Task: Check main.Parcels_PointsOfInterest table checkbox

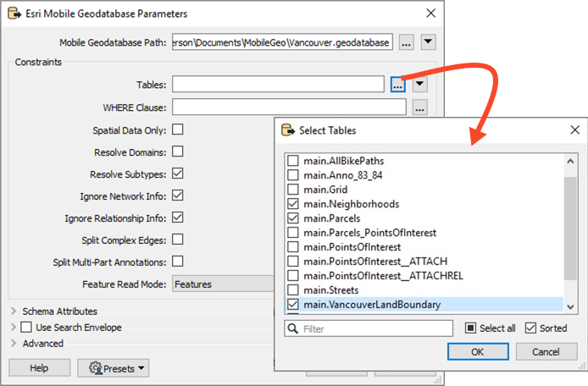Action: [x=293, y=232]
